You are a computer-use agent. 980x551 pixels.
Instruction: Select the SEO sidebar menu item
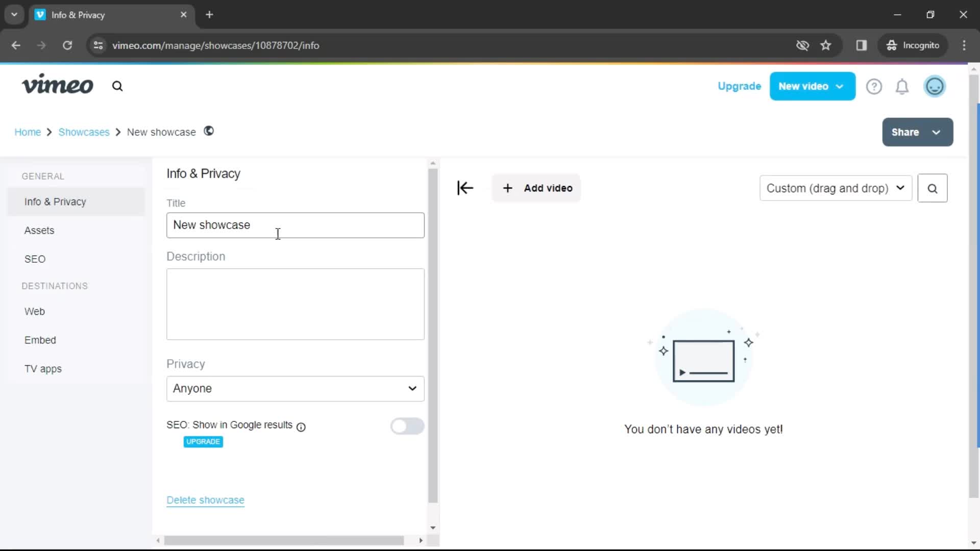point(35,258)
